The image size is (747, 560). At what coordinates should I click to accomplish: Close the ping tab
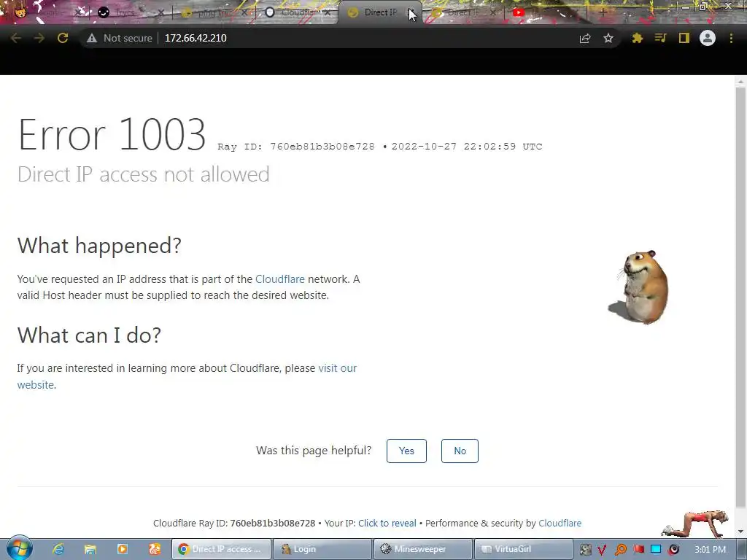pos(244,13)
